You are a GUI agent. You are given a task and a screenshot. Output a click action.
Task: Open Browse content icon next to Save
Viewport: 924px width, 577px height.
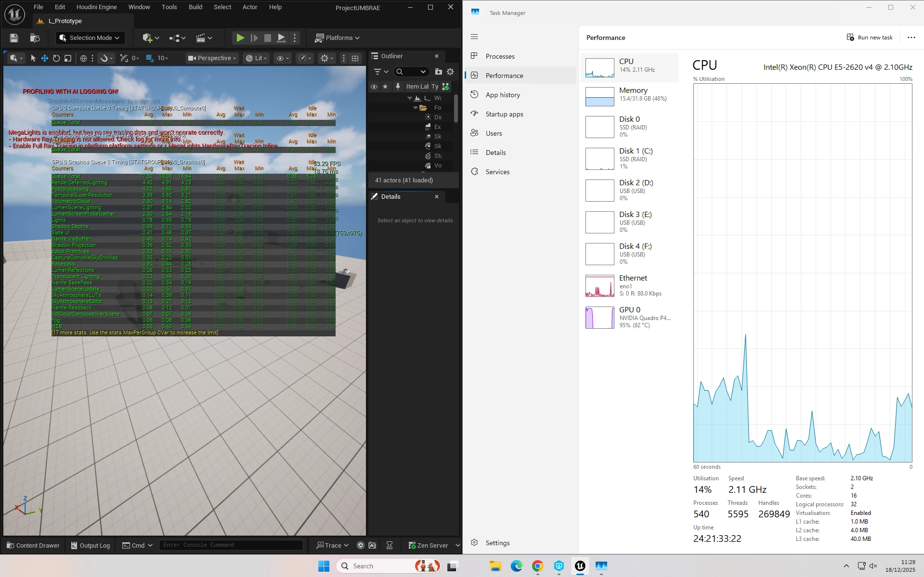coord(35,38)
